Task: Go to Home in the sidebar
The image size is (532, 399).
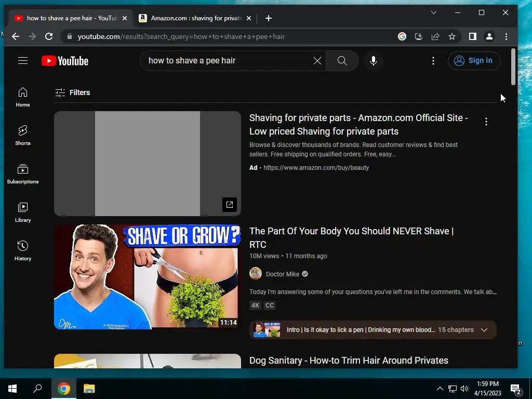Action: pos(23,97)
